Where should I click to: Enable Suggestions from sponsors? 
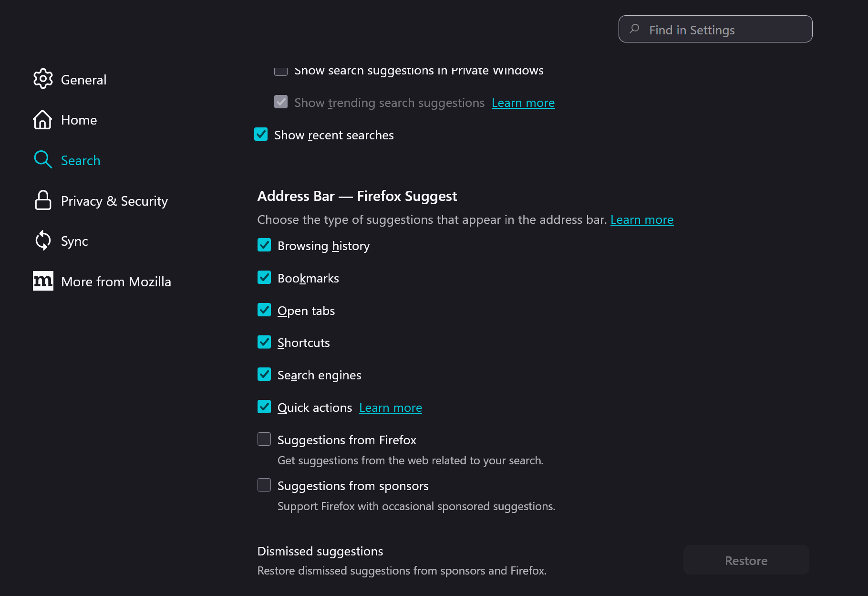click(x=264, y=485)
